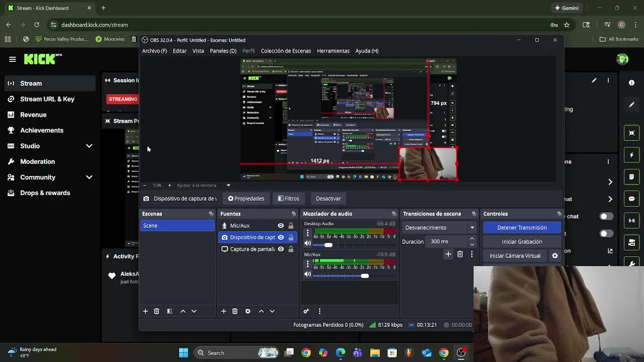Delete the selected scene with trash icon
Viewport: 644px width, 362px height.
tap(156, 311)
